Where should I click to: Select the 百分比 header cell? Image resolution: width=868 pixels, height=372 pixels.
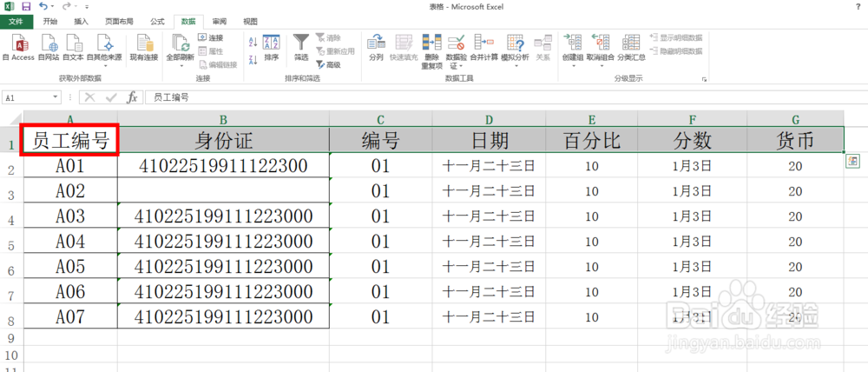coord(591,140)
